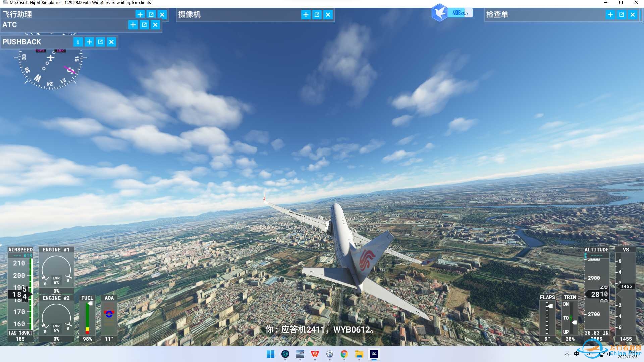This screenshot has height=362, width=644.
Task: Pop out the 检查单 checklist panel
Action: tap(621, 15)
